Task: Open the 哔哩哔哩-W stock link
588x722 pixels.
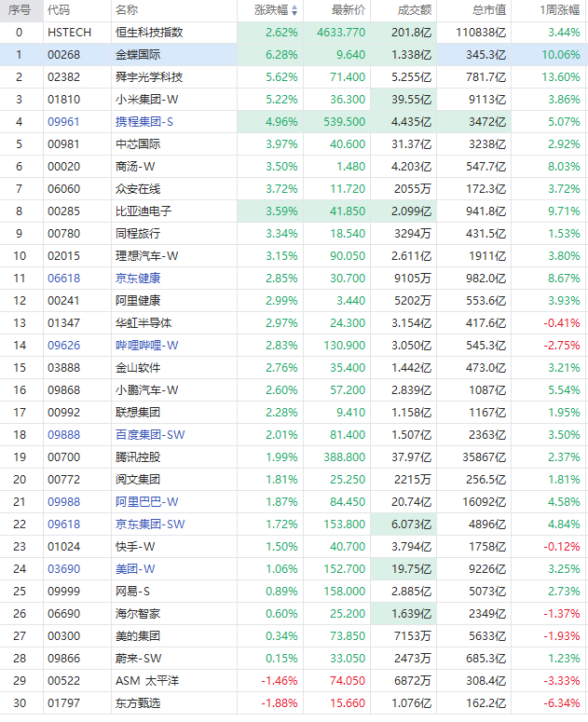Action: coord(147,346)
